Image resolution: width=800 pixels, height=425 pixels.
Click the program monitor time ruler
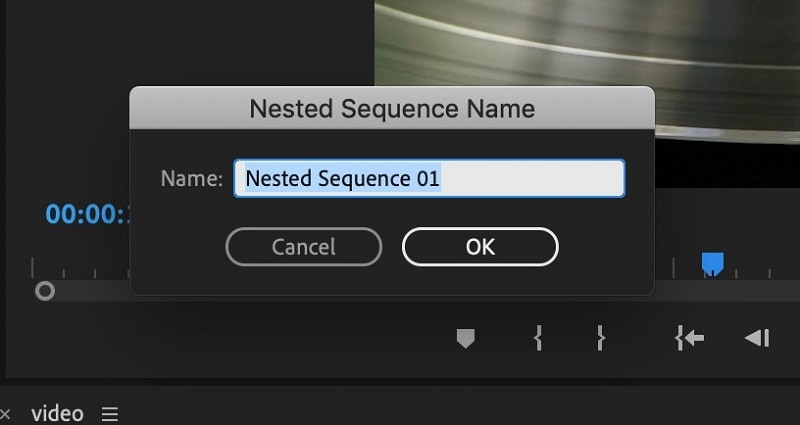click(730, 270)
